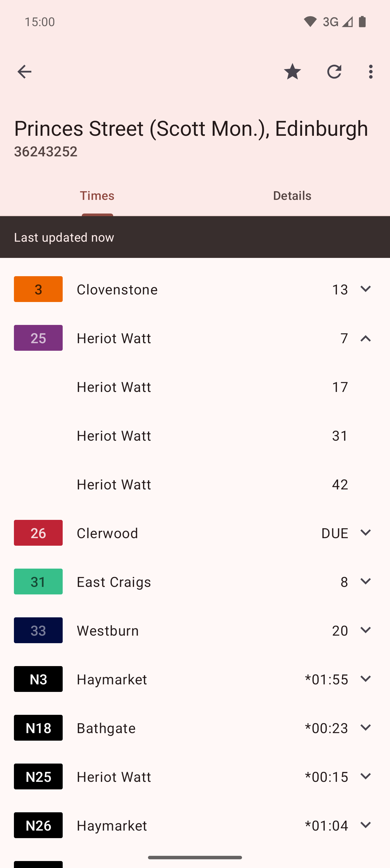Select the Times tab
The height and width of the screenshot is (868, 390).
point(97,196)
